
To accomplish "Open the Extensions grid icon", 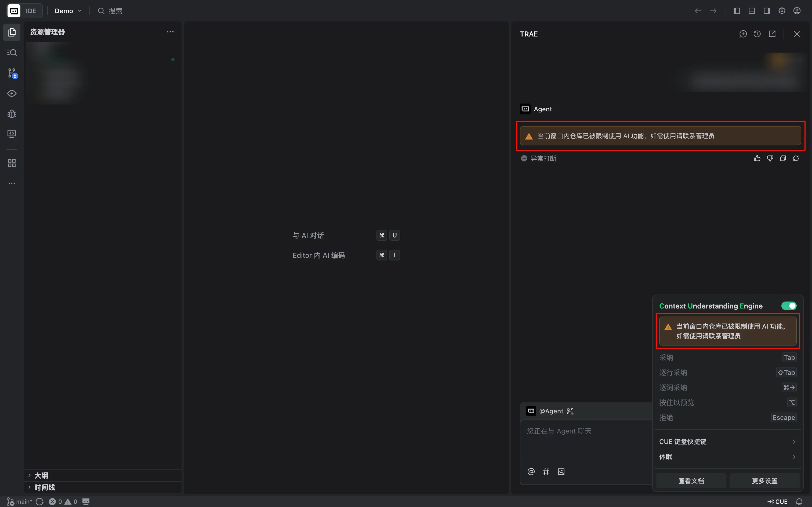I will 12,163.
